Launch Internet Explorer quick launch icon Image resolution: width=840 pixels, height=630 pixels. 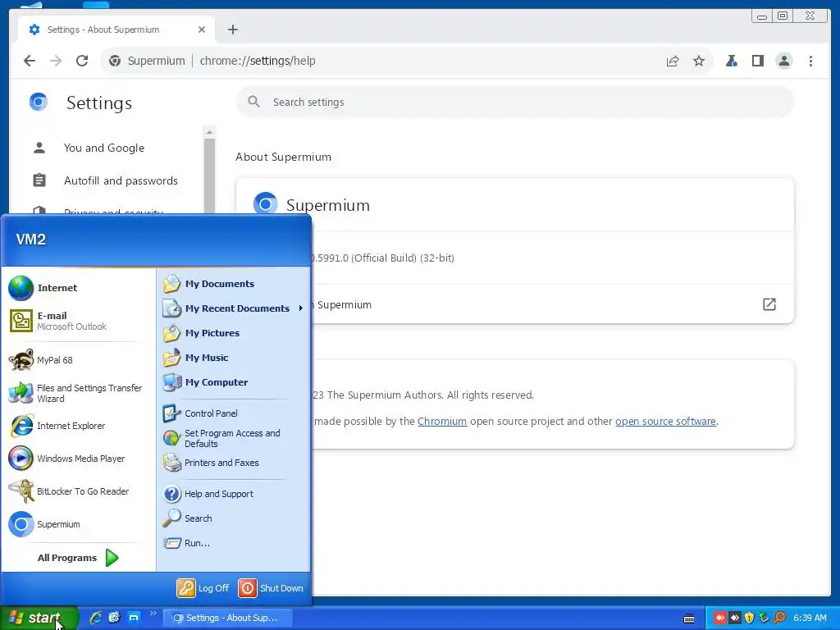pos(96,618)
